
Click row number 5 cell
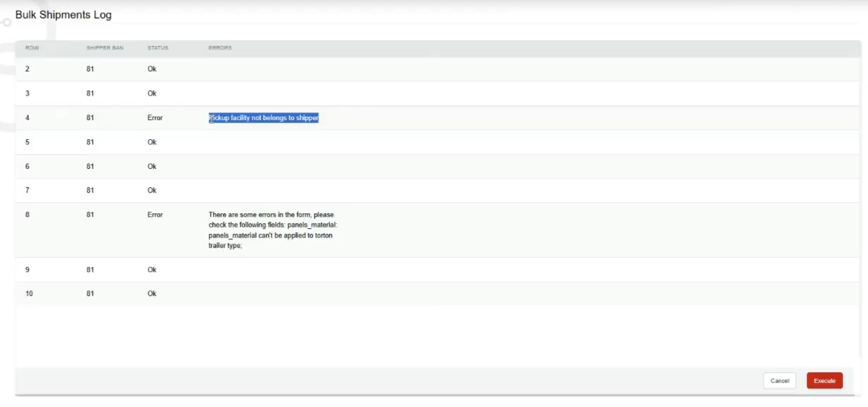tap(27, 142)
